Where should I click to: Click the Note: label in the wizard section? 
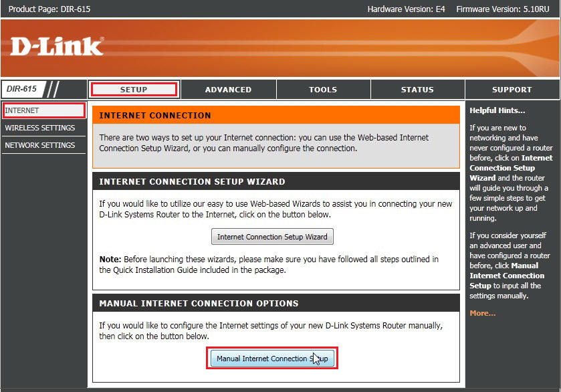[110, 259]
